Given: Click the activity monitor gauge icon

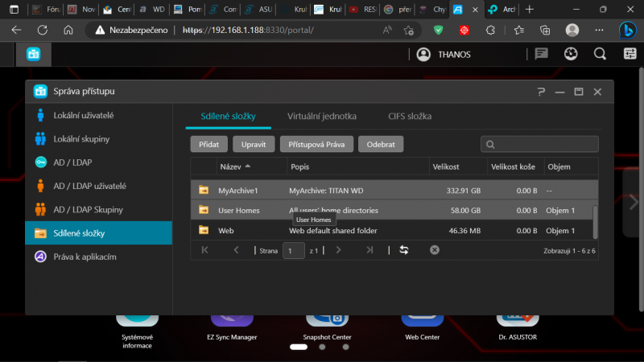Looking at the screenshot, I should click(x=571, y=54).
